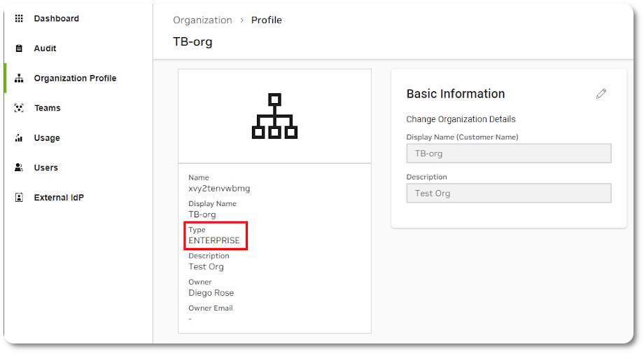Image resolution: width=644 pixels, height=354 pixels.
Task: Open the Usage menu label
Action: (47, 138)
